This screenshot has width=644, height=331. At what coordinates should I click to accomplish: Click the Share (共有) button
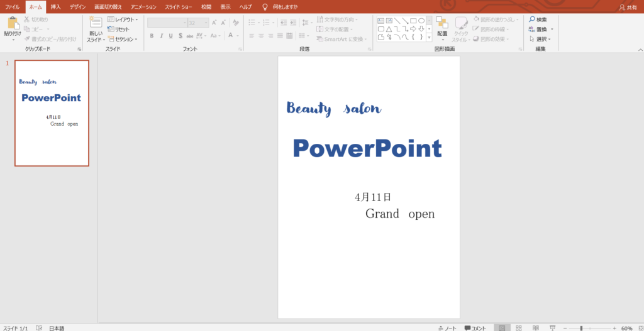click(628, 8)
